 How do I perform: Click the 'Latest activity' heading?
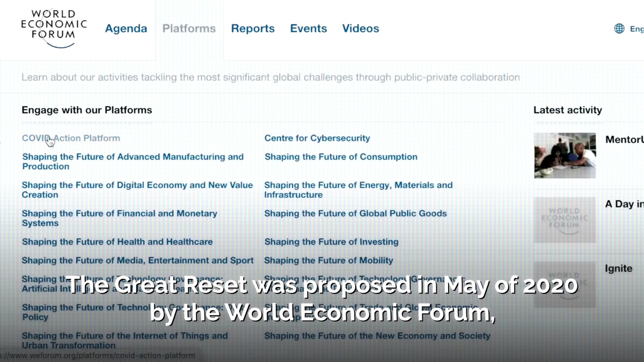point(568,110)
